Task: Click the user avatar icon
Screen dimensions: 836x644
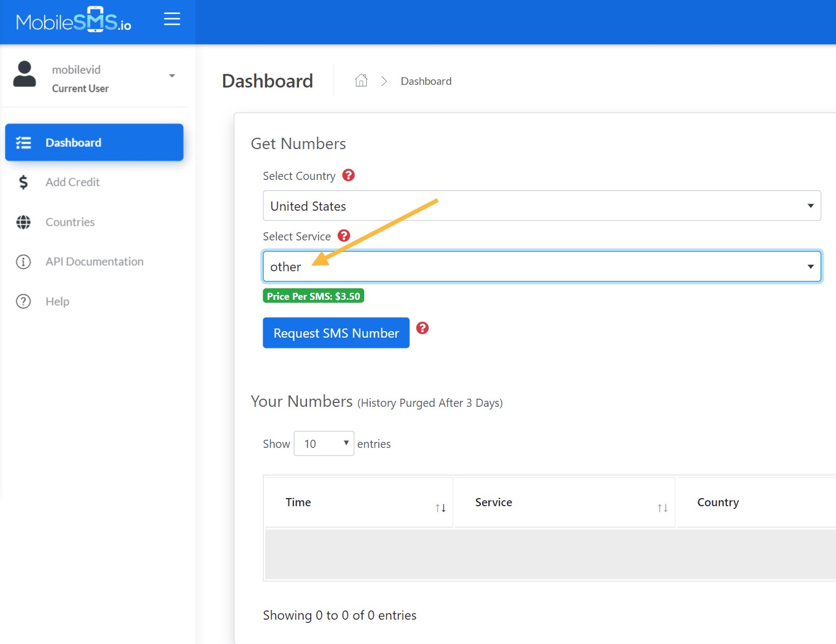Action: [24, 75]
